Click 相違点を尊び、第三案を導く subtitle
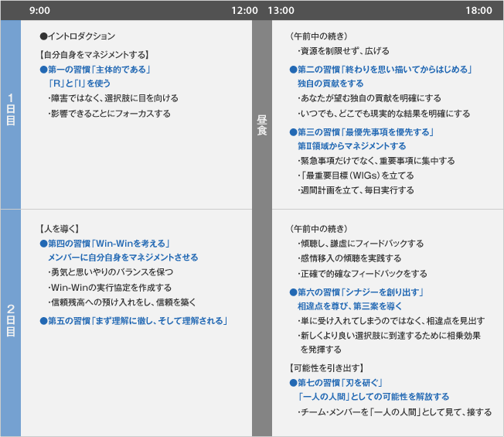This screenshot has height=437, width=504. click(x=349, y=306)
